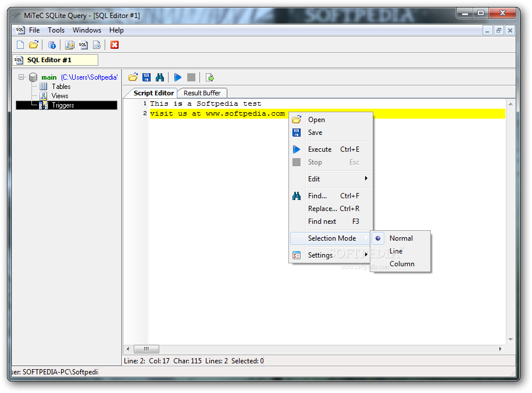The image size is (532, 393).
Task: Expand the Settings submenu arrow
Action: pyautogui.click(x=366, y=255)
